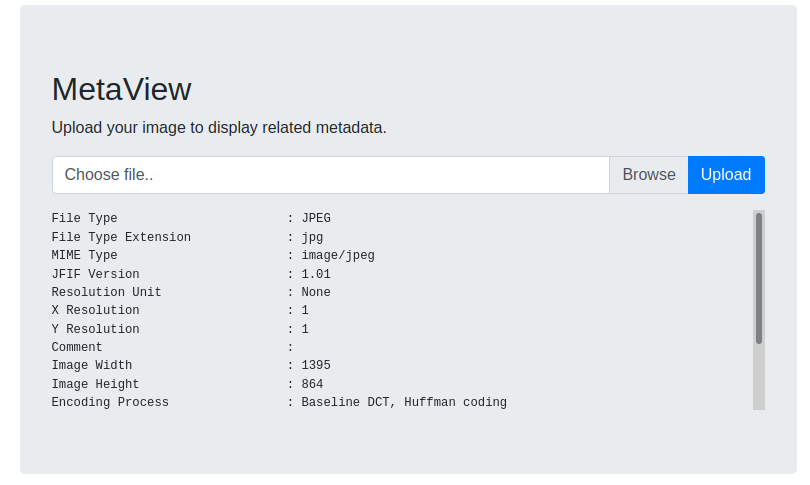Click the upload instructions subtitle text
This screenshot has width=810, height=485.
(x=219, y=128)
